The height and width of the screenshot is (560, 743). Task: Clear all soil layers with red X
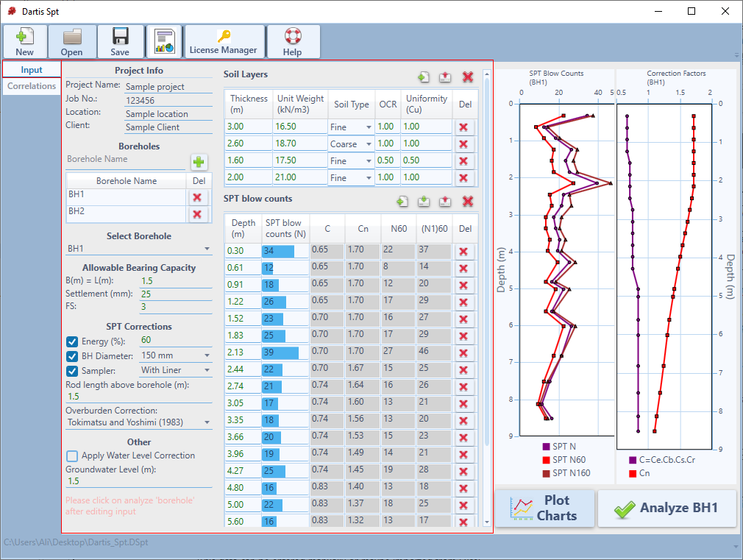coord(468,77)
